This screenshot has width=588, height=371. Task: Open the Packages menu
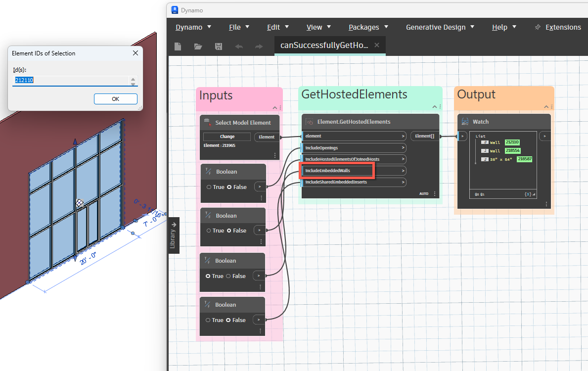click(368, 27)
